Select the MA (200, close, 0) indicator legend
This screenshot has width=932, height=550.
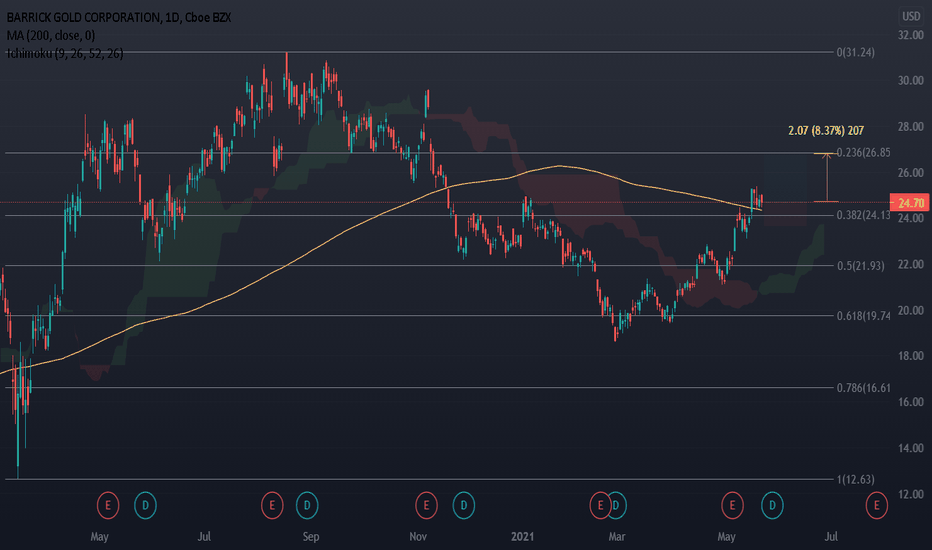point(51,36)
